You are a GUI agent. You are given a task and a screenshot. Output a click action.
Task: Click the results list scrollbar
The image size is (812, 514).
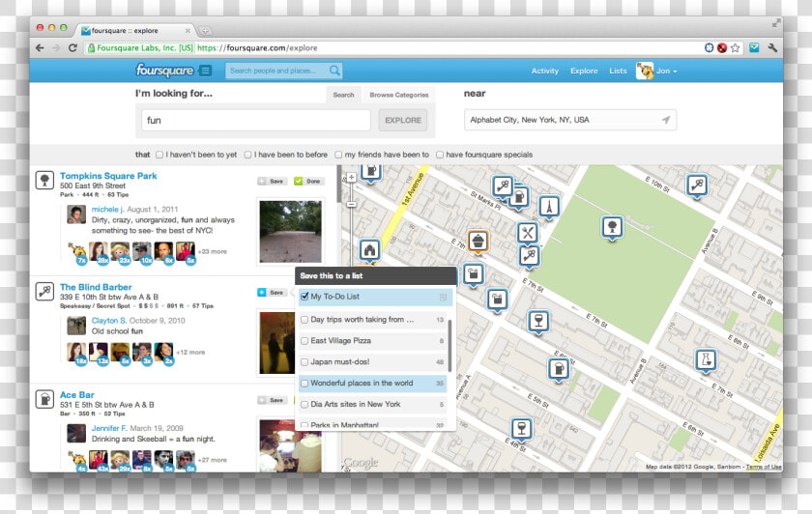pyautogui.click(x=338, y=184)
